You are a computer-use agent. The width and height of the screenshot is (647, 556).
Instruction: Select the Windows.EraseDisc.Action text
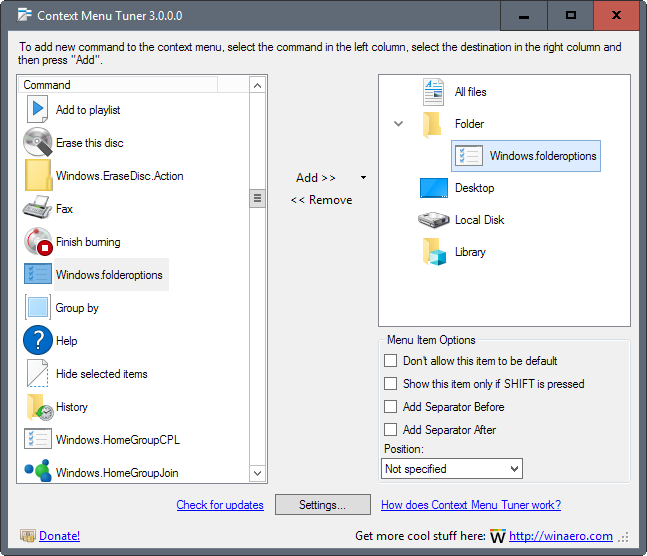coord(120,176)
